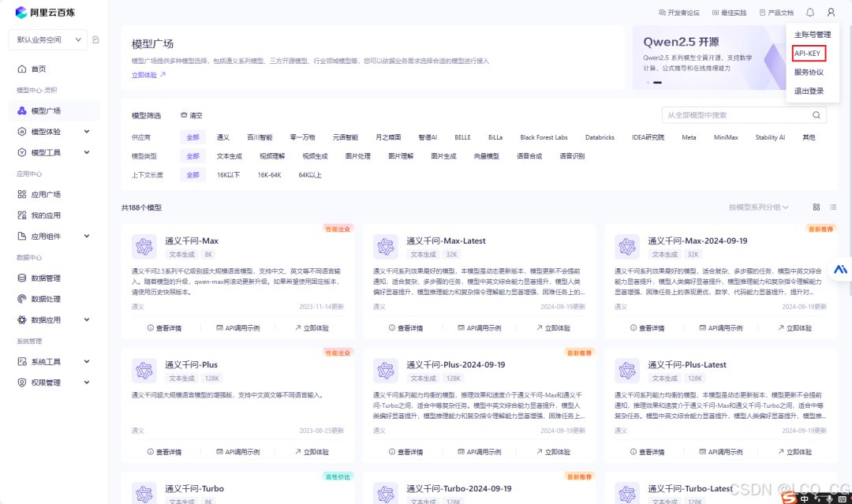The image size is (852, 504).
Task: Select 全部 in the 供应商 filter row
Action: pyautogui.click(x=193, y=137)
